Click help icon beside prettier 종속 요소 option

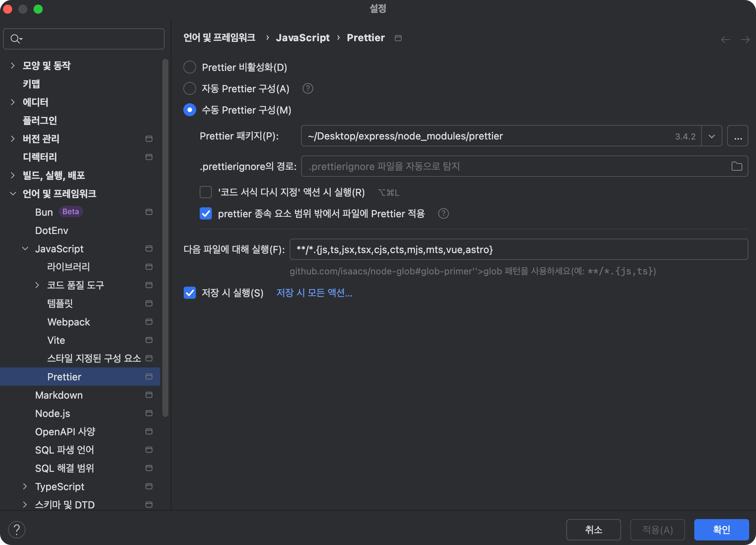click(443, 213)
